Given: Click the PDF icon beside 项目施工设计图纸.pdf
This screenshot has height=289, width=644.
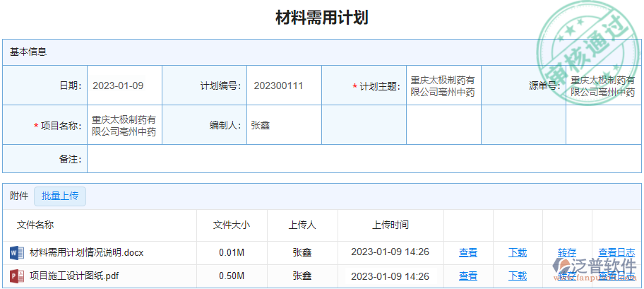Looking at the screenshot, I should (x=17, y=276).
